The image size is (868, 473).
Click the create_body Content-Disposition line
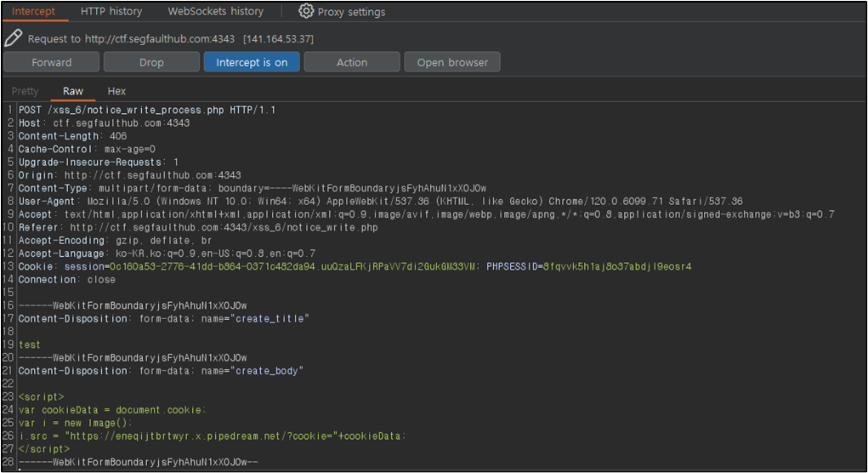[161, 371]
